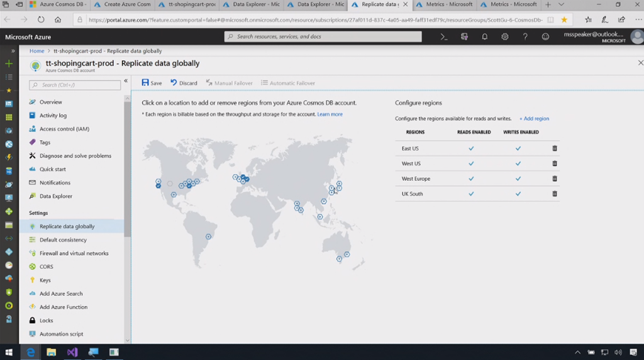Image resolution: width=644 pixels, height=360 pixels.
Task: Toggle East US reads enabled checkmark
Action: coord(471,148)
